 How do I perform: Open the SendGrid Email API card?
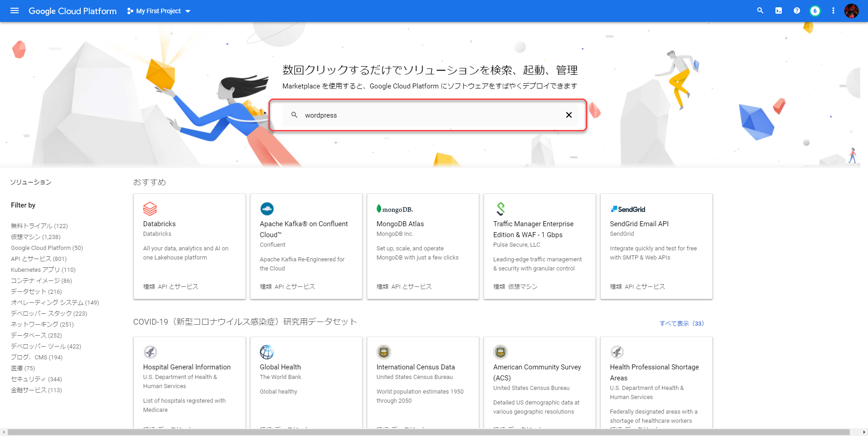tap(656, 246)
